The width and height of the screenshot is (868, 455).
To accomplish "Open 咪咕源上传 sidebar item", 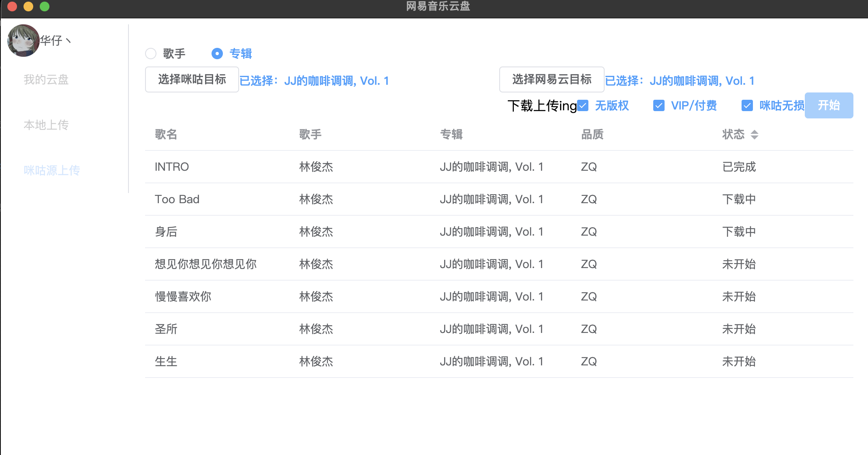I will point(52,170).
